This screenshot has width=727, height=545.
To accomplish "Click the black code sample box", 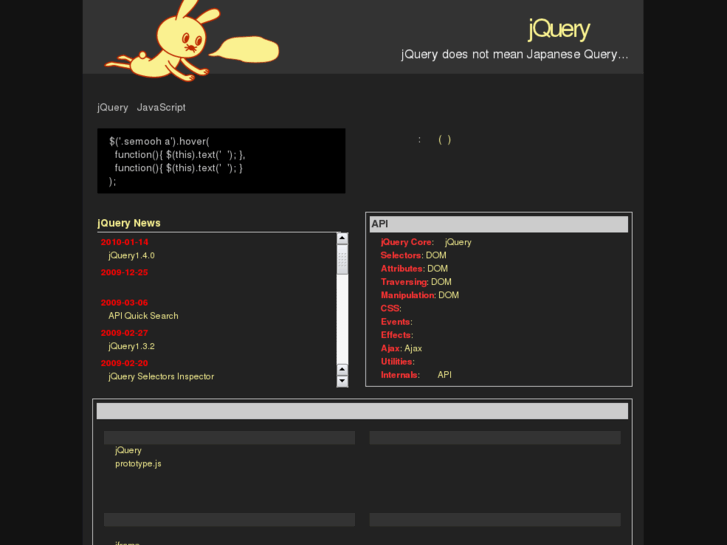I will coord(221,161).
